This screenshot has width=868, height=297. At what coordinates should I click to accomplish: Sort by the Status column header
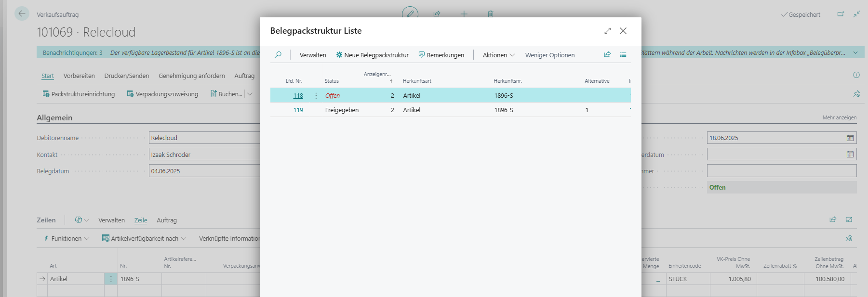pos(332,81)
